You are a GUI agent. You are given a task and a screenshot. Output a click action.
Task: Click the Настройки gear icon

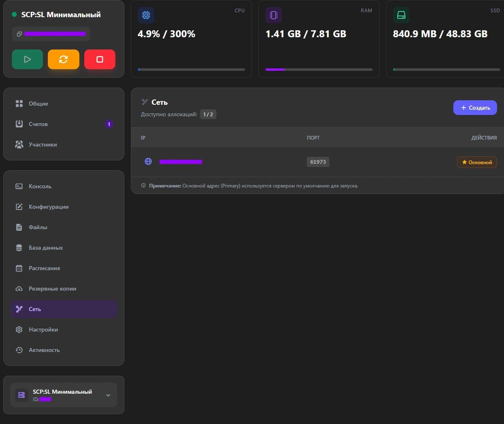click(x=19, y=329)
